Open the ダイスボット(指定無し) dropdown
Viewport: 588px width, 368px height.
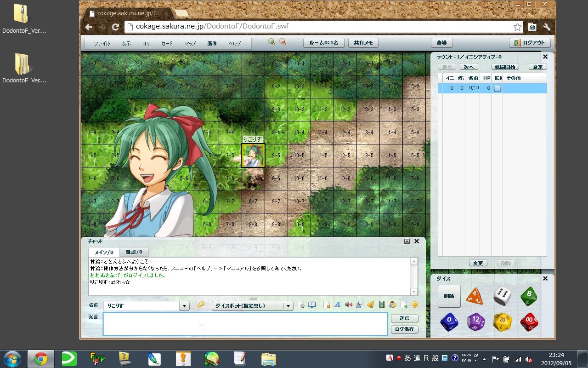[252, 306]
